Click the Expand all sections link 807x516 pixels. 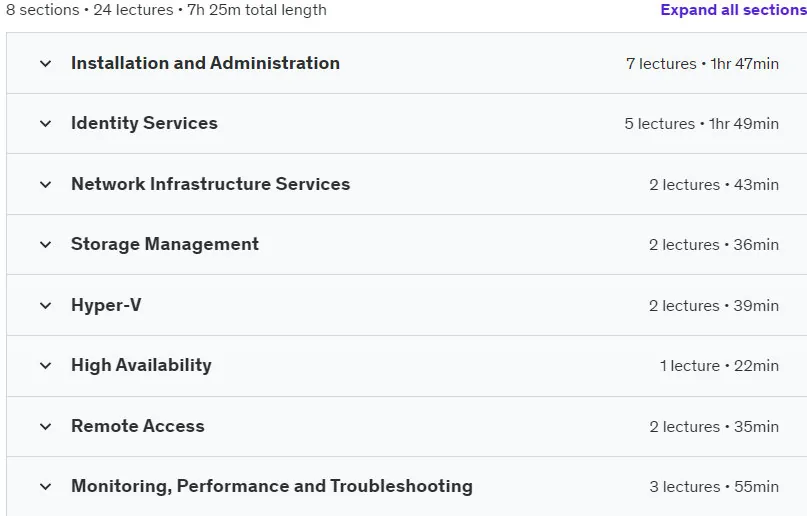point(733,10)
